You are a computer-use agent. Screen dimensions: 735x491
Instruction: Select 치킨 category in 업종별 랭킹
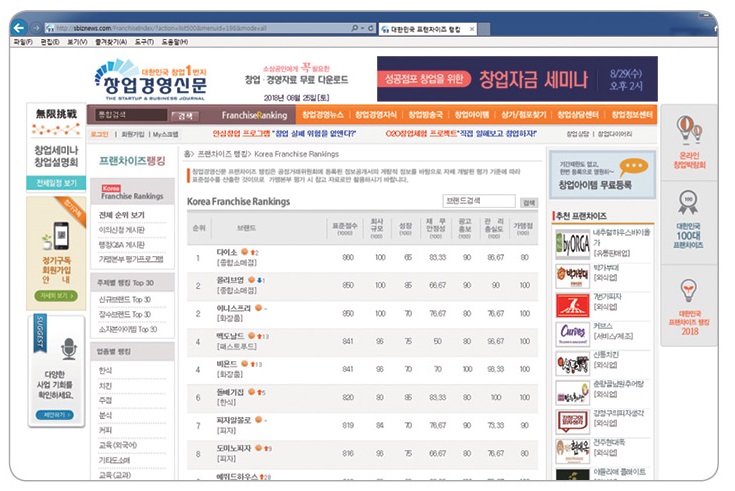[x=105, y=385]
